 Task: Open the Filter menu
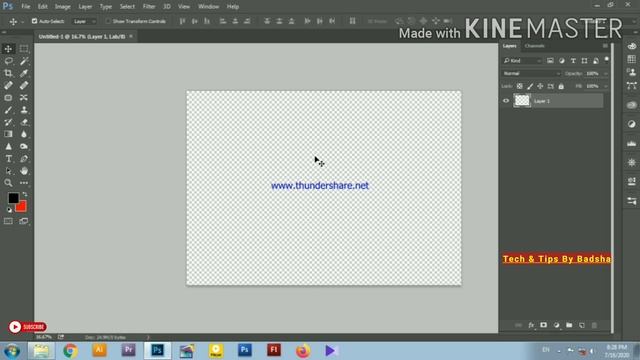149,7
